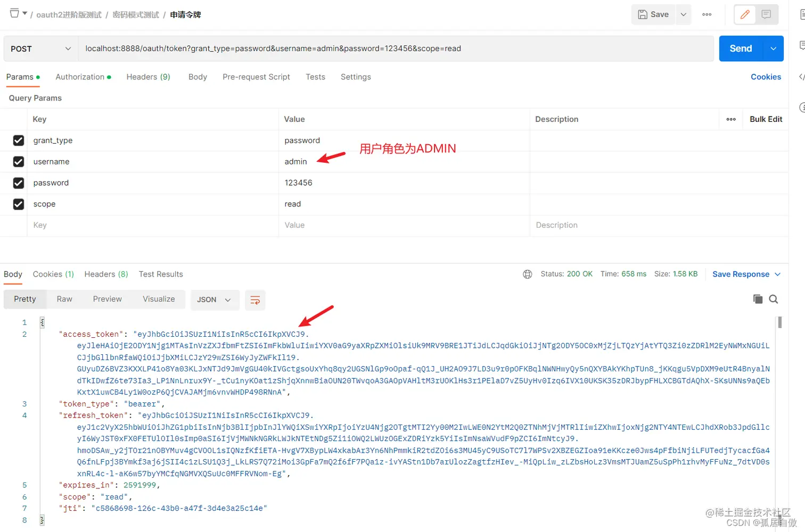Click Save Response
The width and height of the screenshot is (805, 532).
741,275
